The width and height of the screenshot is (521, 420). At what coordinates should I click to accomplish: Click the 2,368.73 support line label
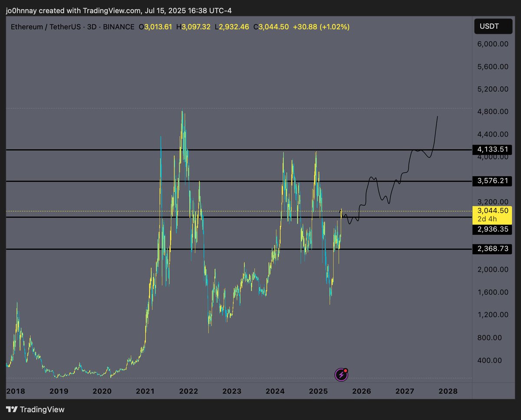tap(492, 249)
